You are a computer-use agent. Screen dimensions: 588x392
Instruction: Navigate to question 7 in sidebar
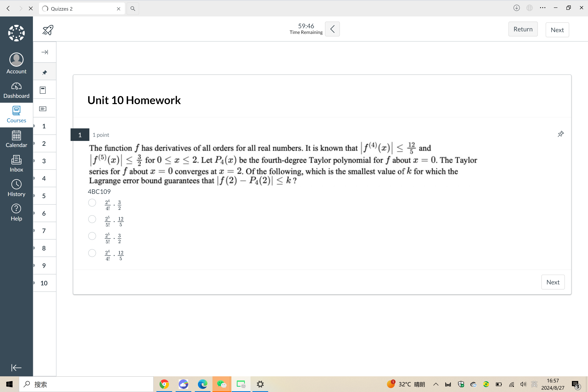(44, 230)
